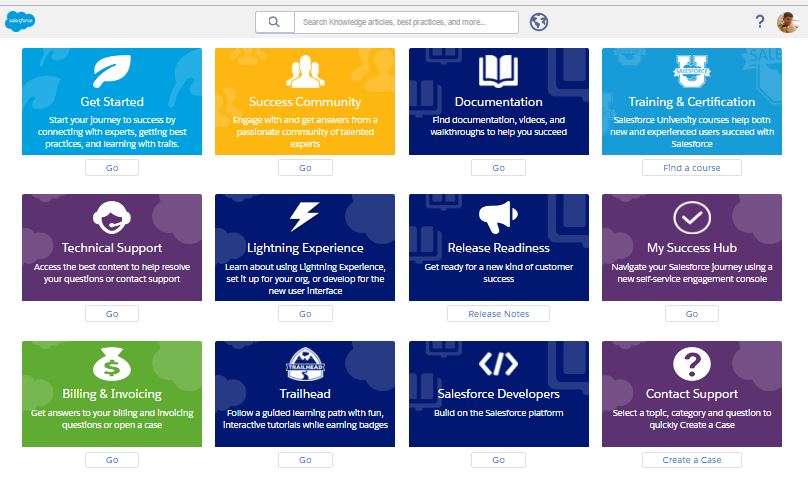The image size is (808, 480).
Task: Click the Success Community people icon
Action: point(305,71)
